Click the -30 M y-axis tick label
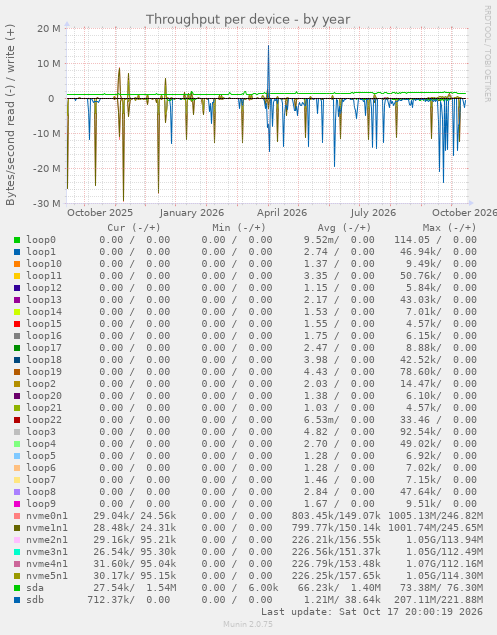The height and width of the screenshot is (635, 497). 46,203
